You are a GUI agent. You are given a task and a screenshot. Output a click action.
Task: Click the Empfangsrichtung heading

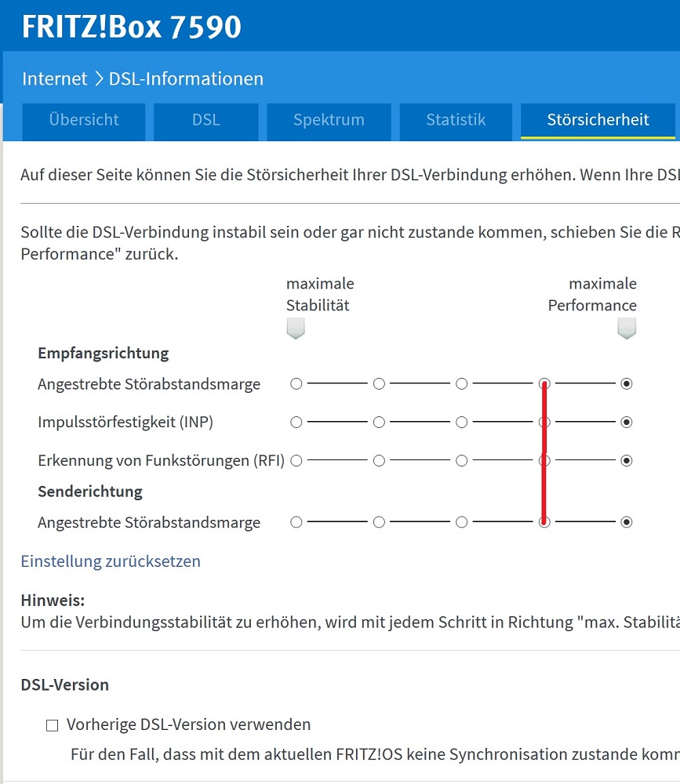point(104,353)
